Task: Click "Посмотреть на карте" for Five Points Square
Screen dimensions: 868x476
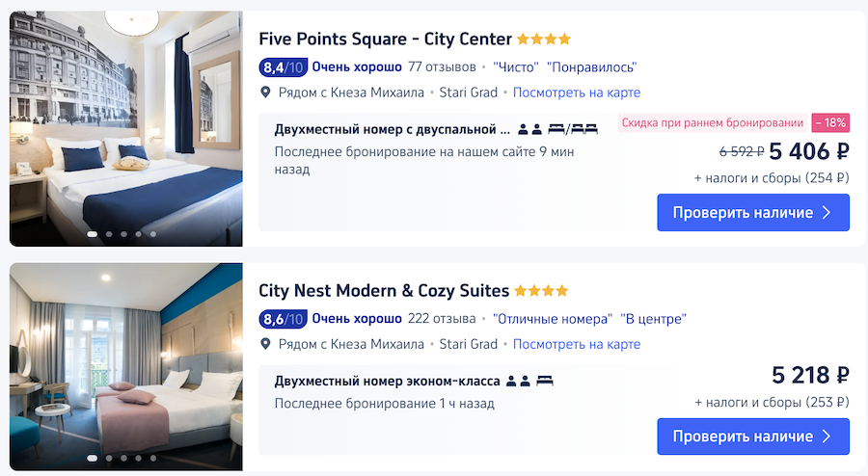Action: [577, 93]
